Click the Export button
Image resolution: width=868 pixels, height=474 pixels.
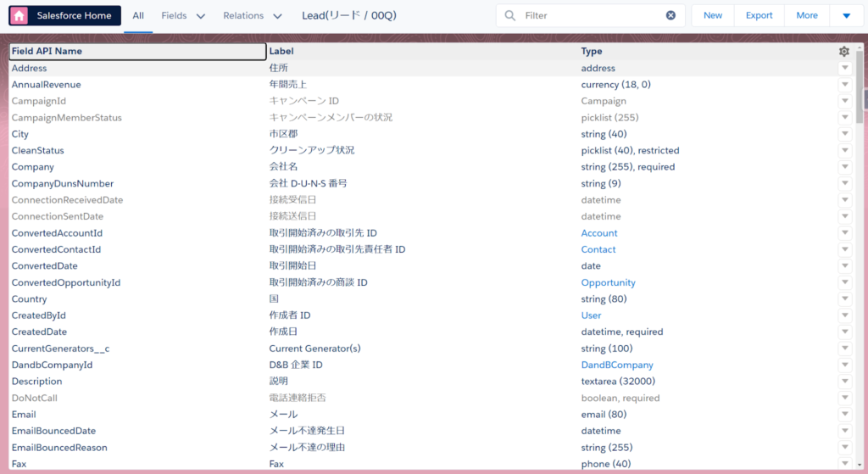[x=759, y=15]
